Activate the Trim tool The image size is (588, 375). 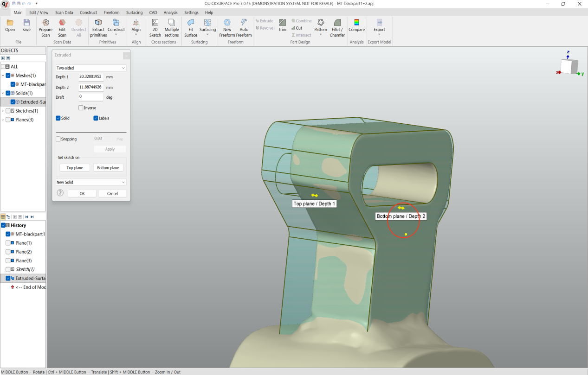tap(282, 27)
